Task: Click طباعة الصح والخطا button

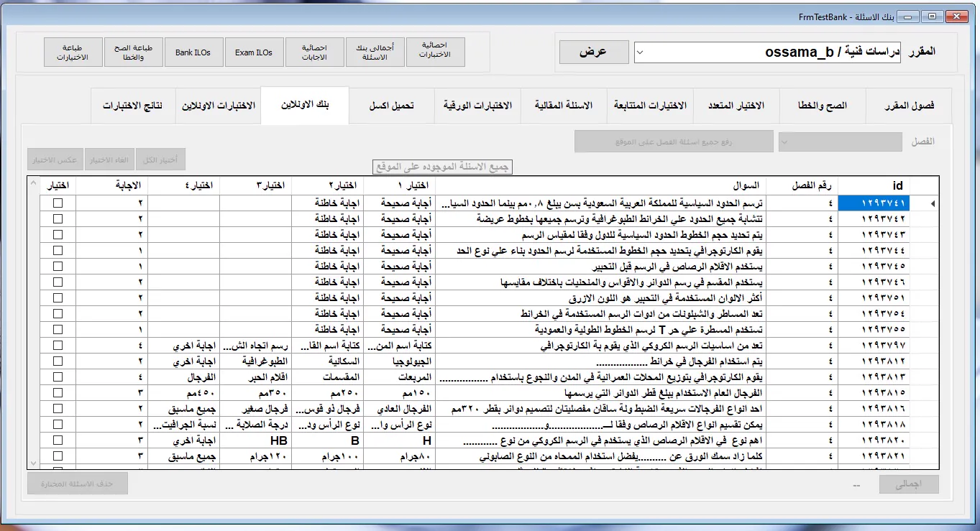Action: coord(133,52)
